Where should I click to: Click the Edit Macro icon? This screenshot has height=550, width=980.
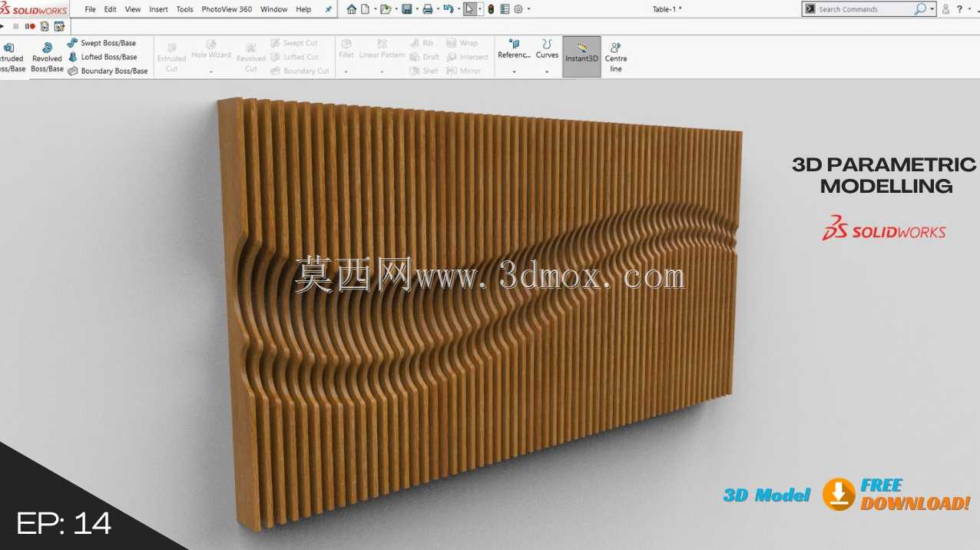(x=59, y=26)
